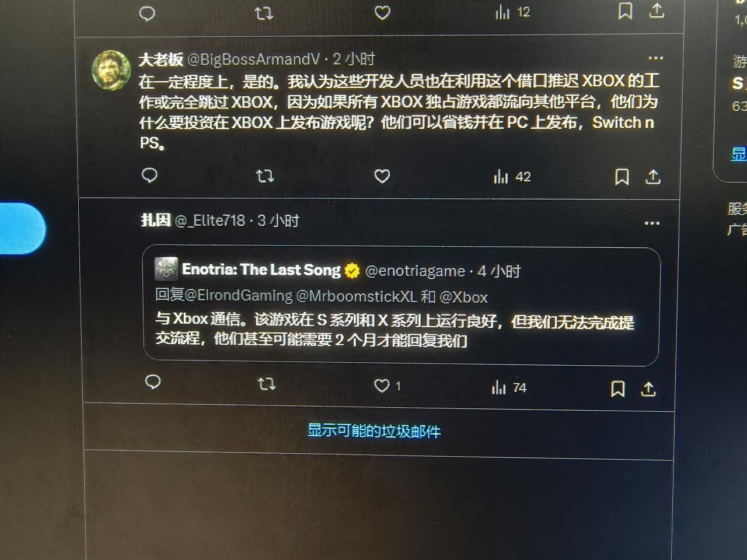
Task: Like the BigBossArmandV tweet
Action: point(382,176)
